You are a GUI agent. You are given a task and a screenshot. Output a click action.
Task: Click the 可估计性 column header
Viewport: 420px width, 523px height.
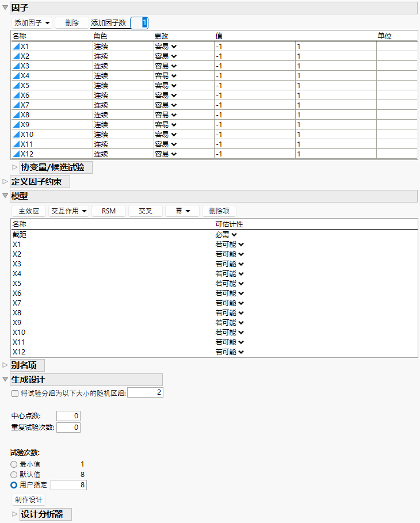click(229, 224)
